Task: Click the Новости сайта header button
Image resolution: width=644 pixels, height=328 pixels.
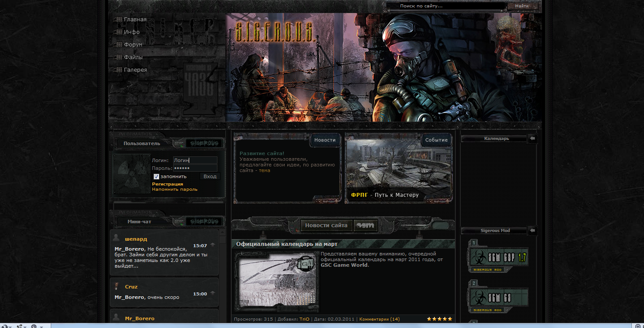Action: (326, 225)
